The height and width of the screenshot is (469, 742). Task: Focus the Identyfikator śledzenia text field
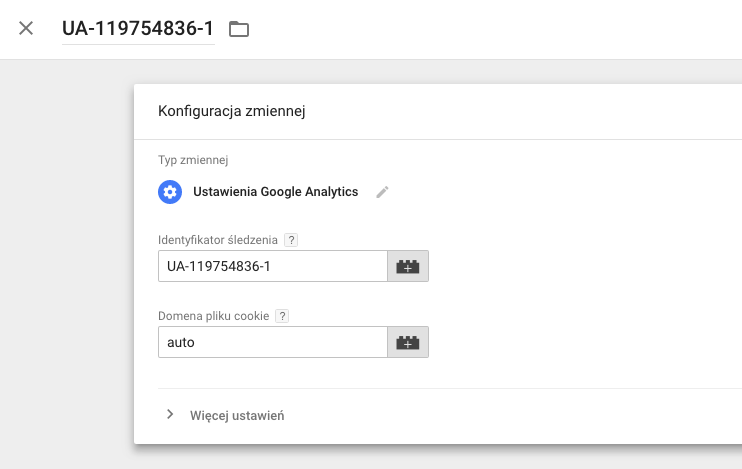click(x=272, y=266)
